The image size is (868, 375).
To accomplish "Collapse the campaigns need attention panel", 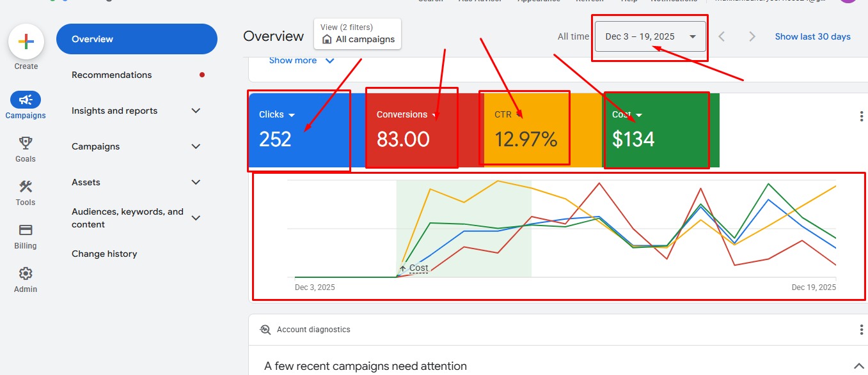I will [x=859, y=366].
